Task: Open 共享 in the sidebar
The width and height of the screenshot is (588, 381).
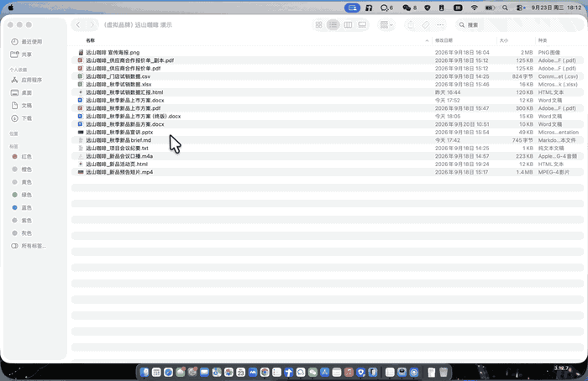Action: 26,55
